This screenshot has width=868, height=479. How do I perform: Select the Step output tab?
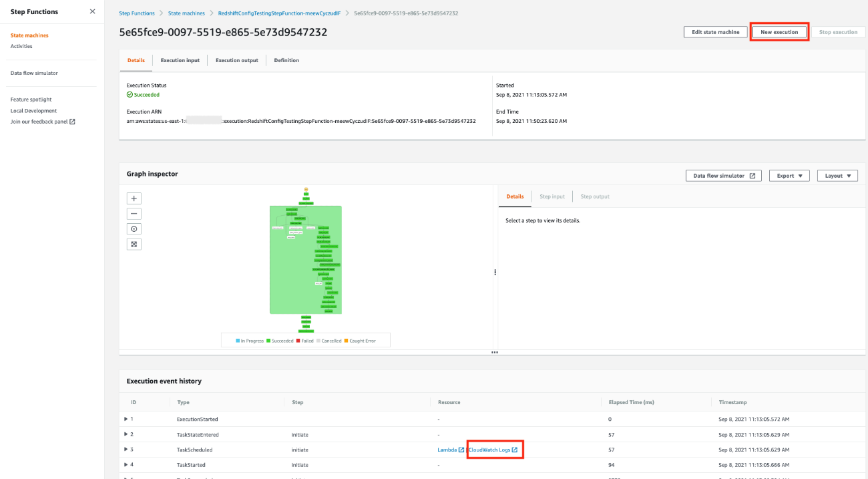(x=595, y=196)
